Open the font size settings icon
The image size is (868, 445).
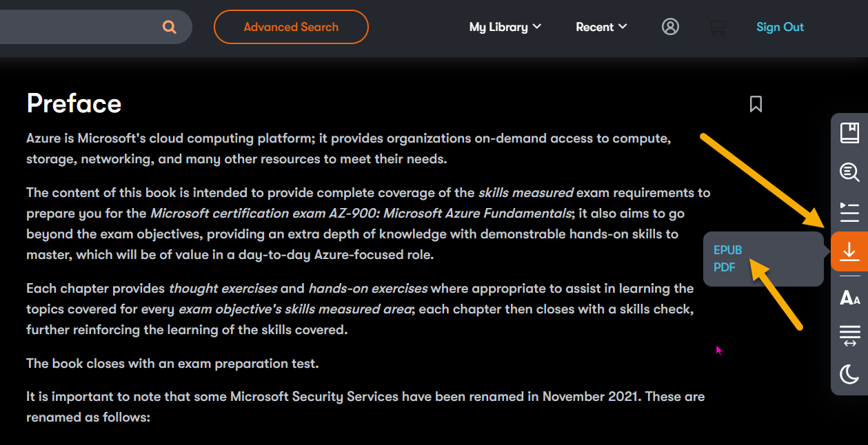click(x=849, y=298)
